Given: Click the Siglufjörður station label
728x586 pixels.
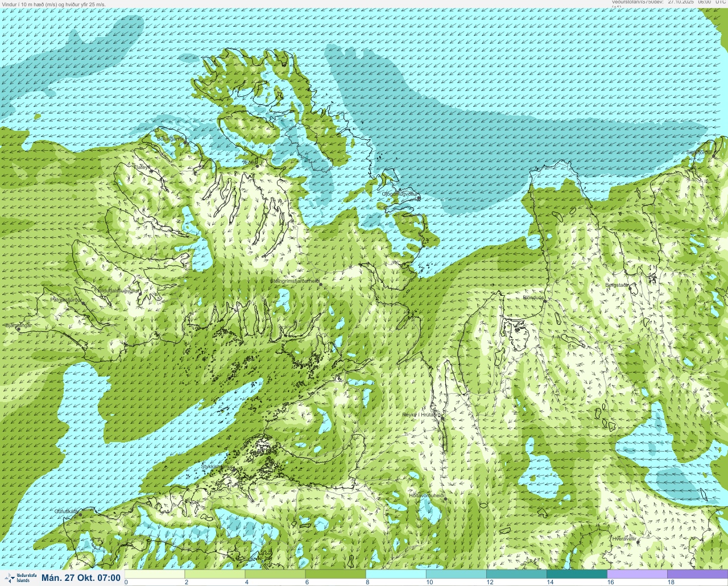Looking at the screenshot, I should (698, 152).
